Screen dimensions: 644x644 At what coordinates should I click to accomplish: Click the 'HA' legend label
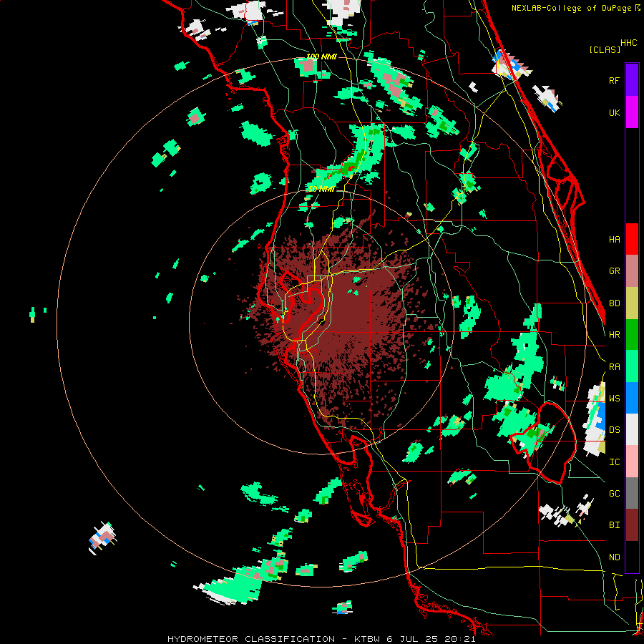(x=614, y=239)
